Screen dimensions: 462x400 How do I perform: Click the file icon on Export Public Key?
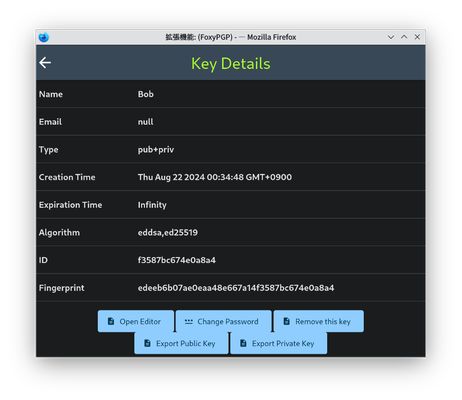click(147, 343)
